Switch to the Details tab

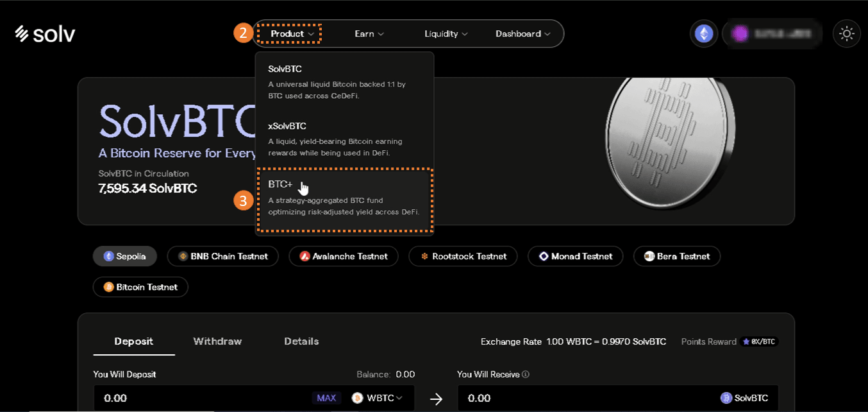[x=301, y=341]
